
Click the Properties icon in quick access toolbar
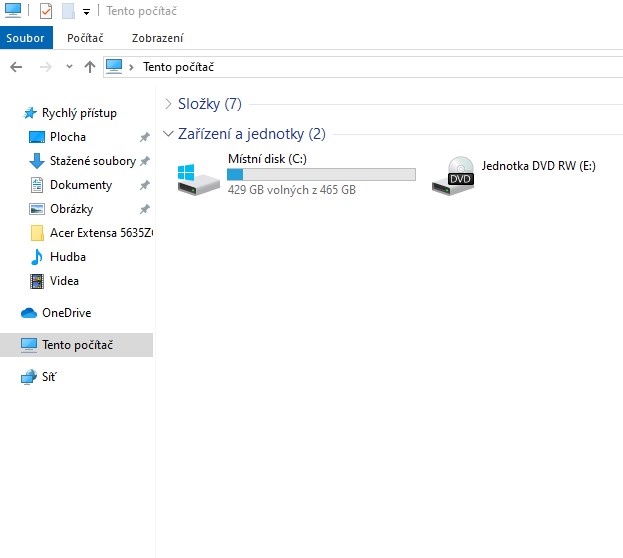46,11
